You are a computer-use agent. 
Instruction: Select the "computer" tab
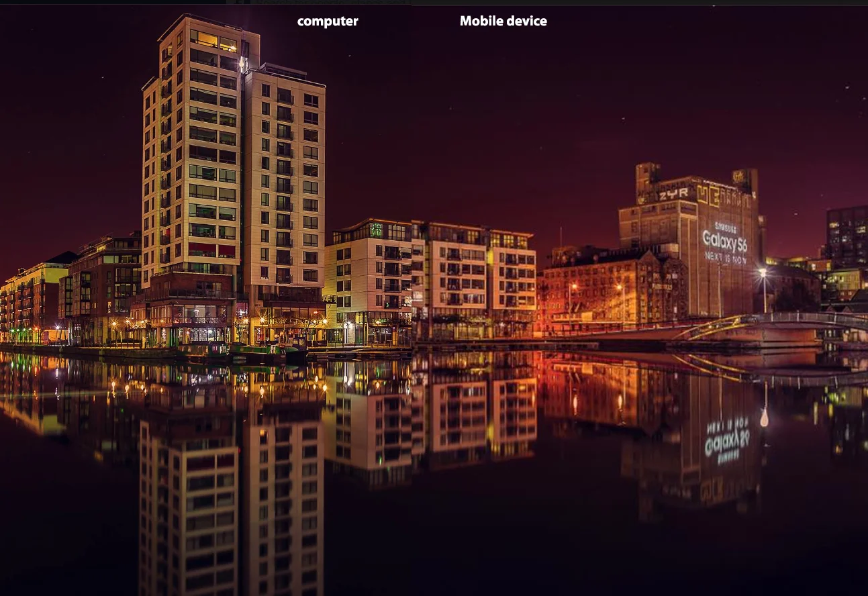point(328,21)
